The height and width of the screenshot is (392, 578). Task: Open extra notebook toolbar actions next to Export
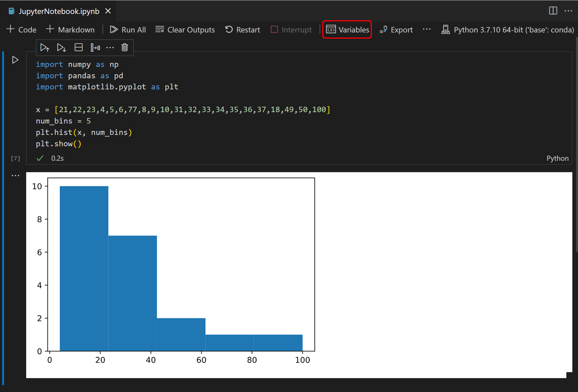[x=426, y=30]
